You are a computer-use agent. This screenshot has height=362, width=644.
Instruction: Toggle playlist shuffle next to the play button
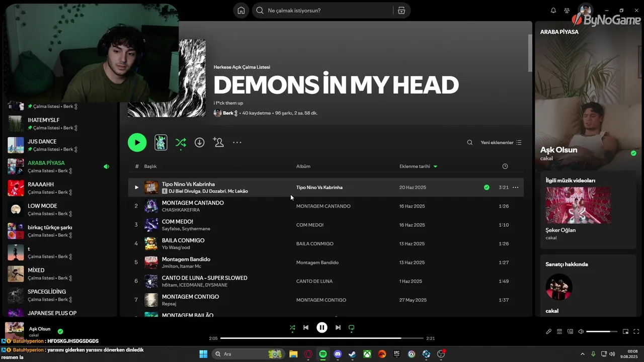181,143
